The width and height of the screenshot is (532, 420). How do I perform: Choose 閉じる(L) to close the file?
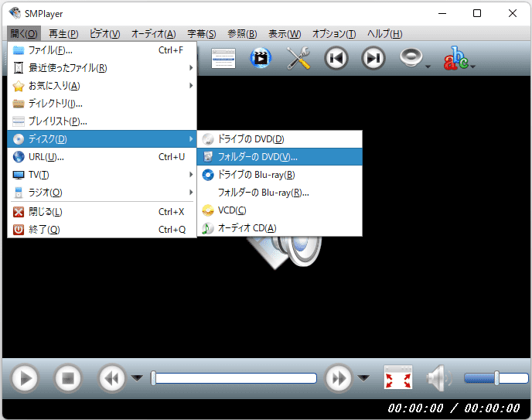click(102, 212)
